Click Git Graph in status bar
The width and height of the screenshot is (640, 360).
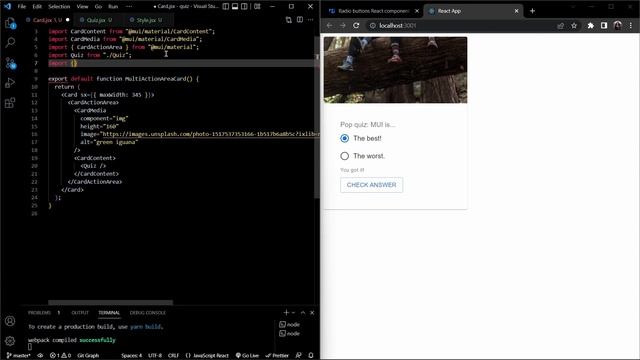(x=88, y=356)
